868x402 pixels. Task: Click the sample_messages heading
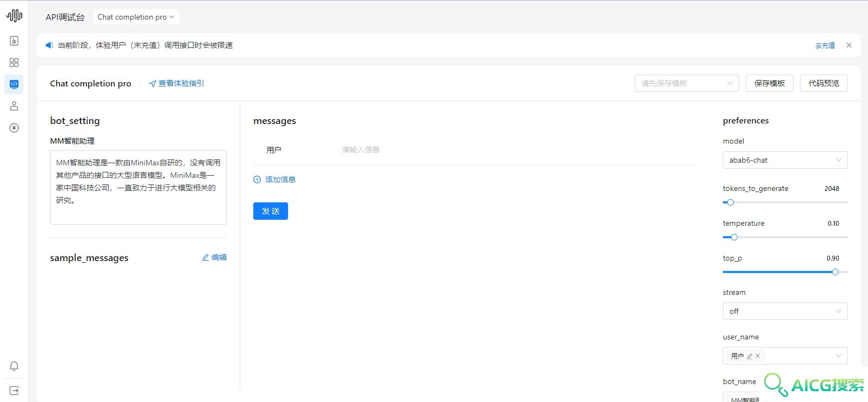pyautogui.click(x=89, y=258)
